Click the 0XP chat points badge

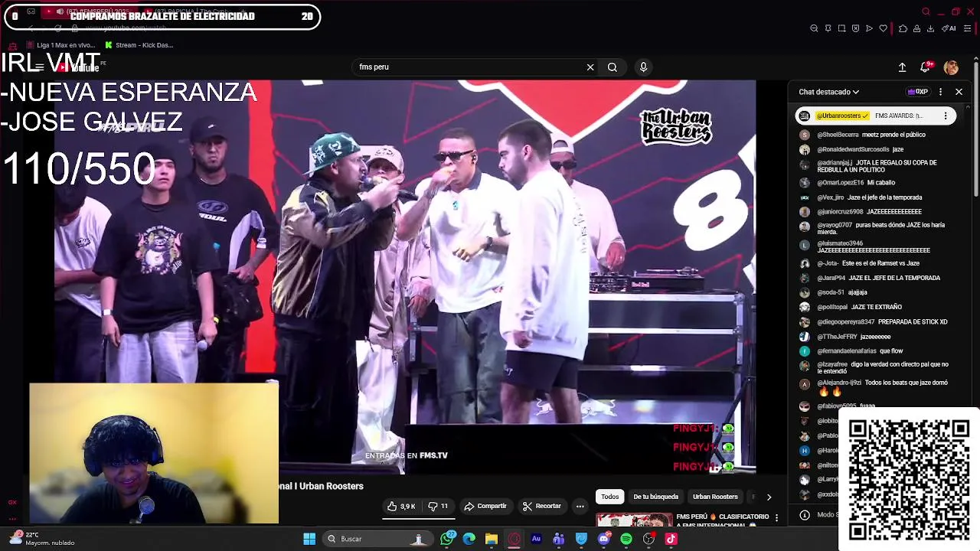[x=917, y=92]
